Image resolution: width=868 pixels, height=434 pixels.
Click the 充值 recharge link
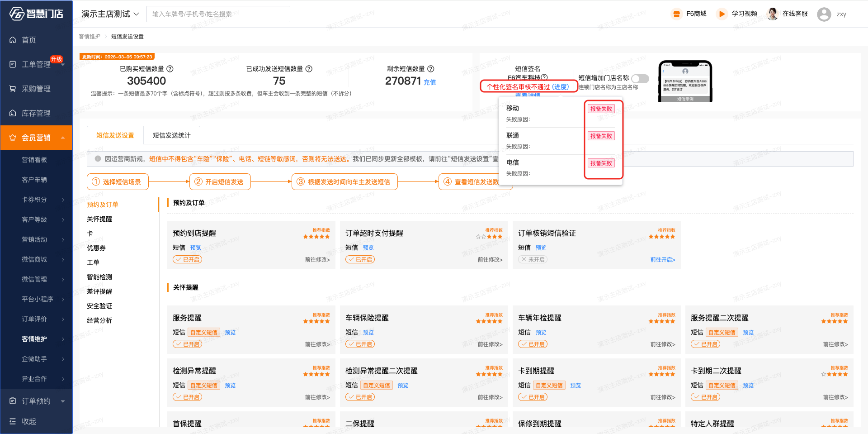tap(429, 82)
